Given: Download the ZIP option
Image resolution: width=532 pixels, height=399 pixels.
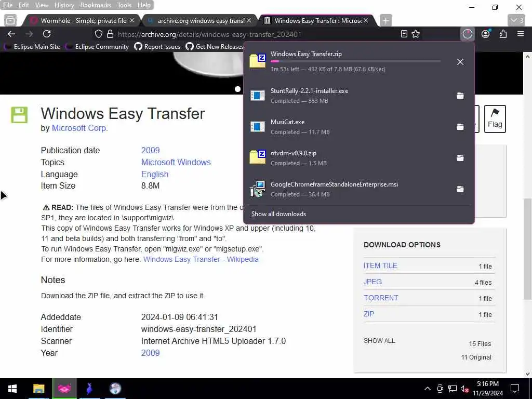Looking at the screenshot, I should pyautogui.click(x=369, y=314).
